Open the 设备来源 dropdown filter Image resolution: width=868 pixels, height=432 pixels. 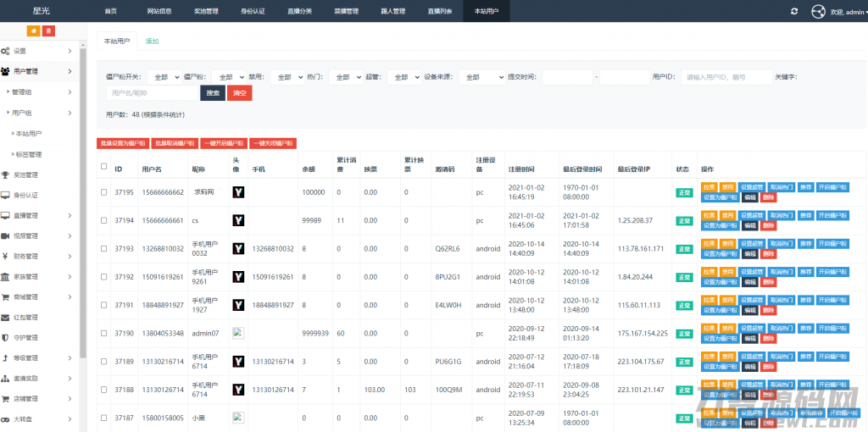(481, 77)
